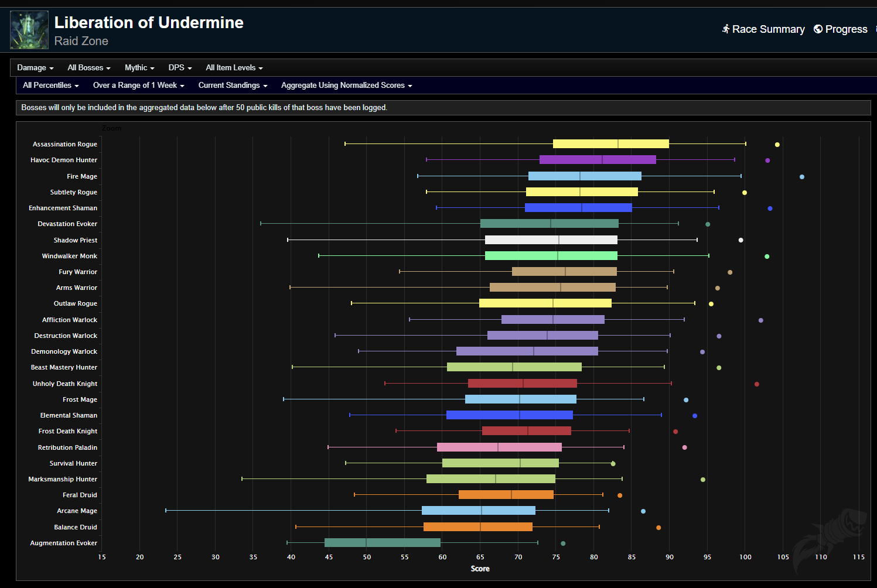Click the Fire Mage outlier dot

pyautogui.click(x=802, y=177)
